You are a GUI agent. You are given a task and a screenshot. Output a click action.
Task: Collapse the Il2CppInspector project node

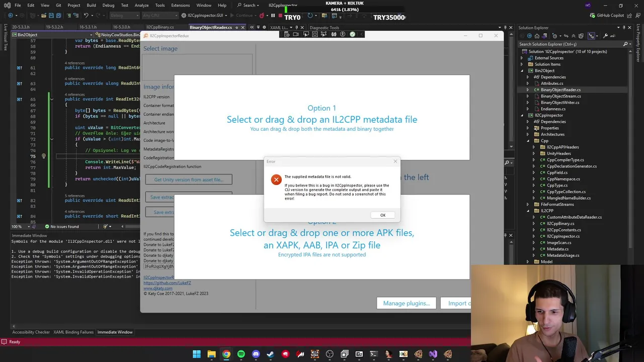[x=522, y=116]
